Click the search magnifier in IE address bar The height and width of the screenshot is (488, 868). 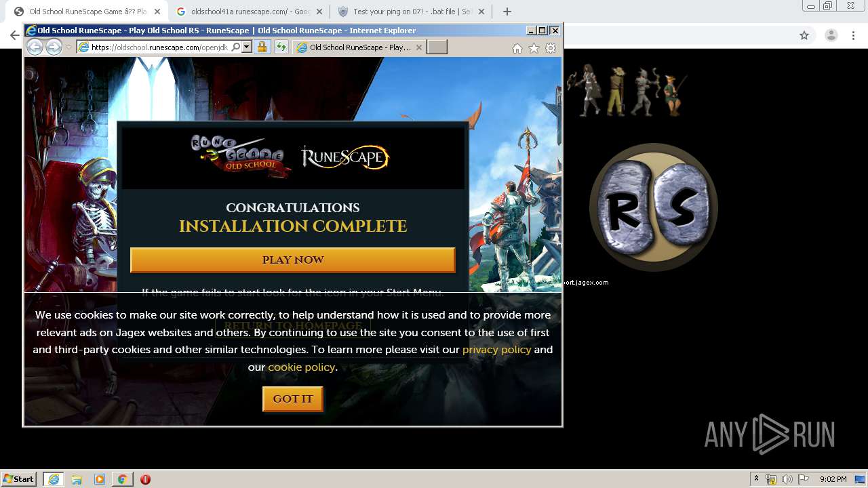235,47
